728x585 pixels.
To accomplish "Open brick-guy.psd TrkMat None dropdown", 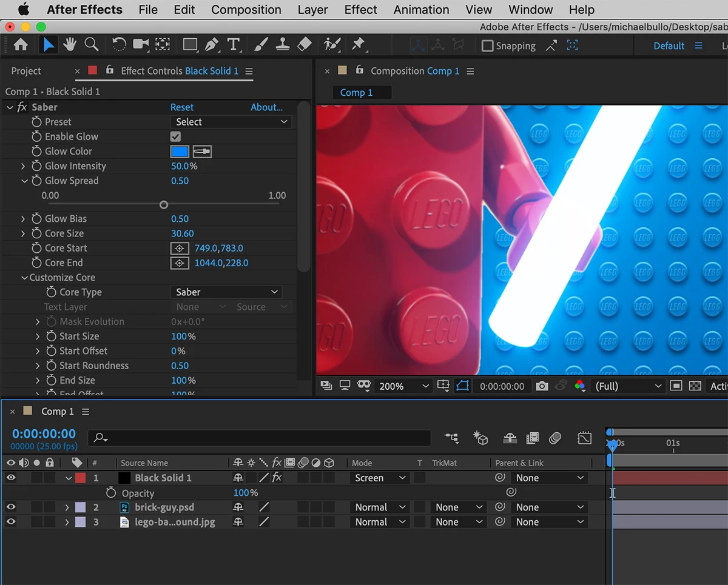I will pos(459,507).
